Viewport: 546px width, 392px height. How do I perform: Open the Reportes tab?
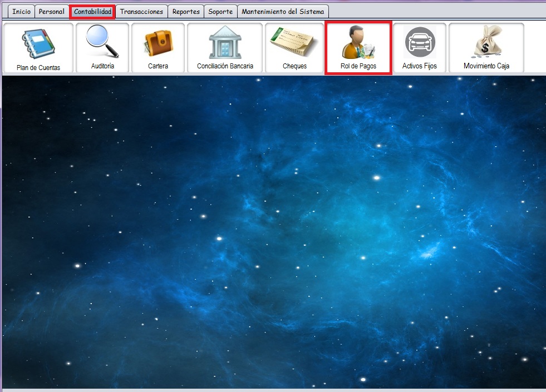tap(186, 12)
